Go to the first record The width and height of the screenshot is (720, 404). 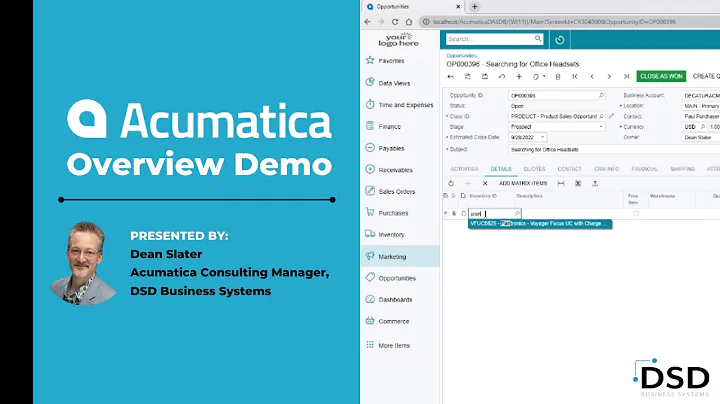tap(575, 77)
